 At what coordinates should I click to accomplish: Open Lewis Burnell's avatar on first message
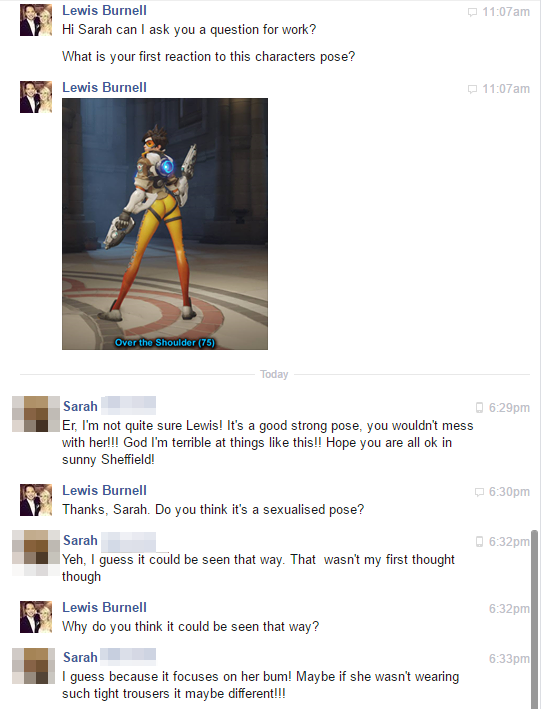coord(36,20)
